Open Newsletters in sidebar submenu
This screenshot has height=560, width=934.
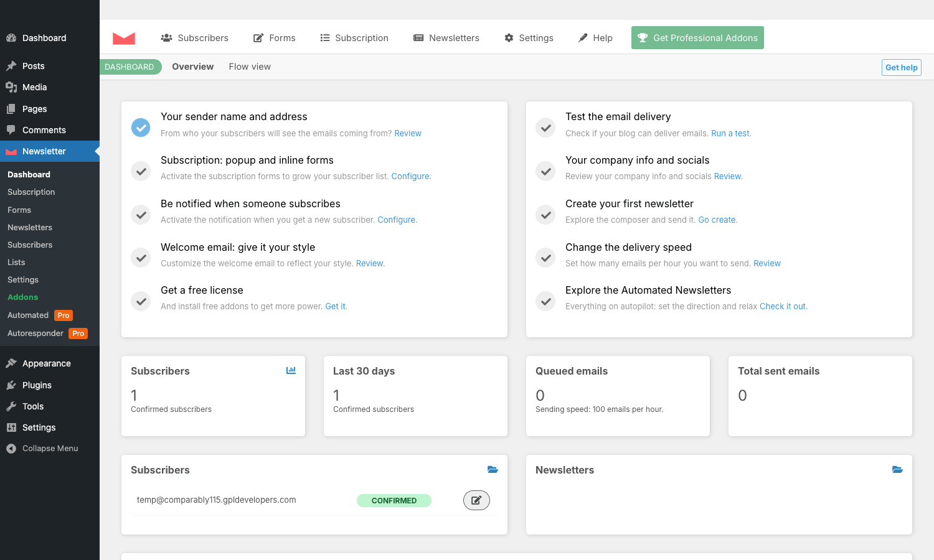pyautogui.click(x=30, y=228)
